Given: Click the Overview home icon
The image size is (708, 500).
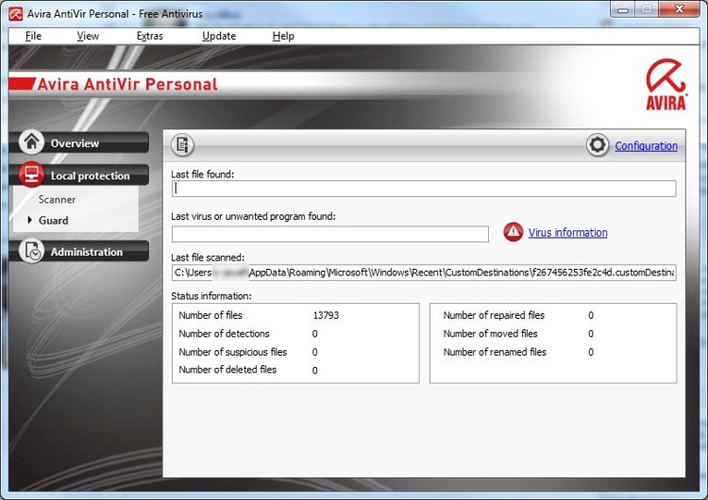Looking at the screenshot, I should pos(31,142).
